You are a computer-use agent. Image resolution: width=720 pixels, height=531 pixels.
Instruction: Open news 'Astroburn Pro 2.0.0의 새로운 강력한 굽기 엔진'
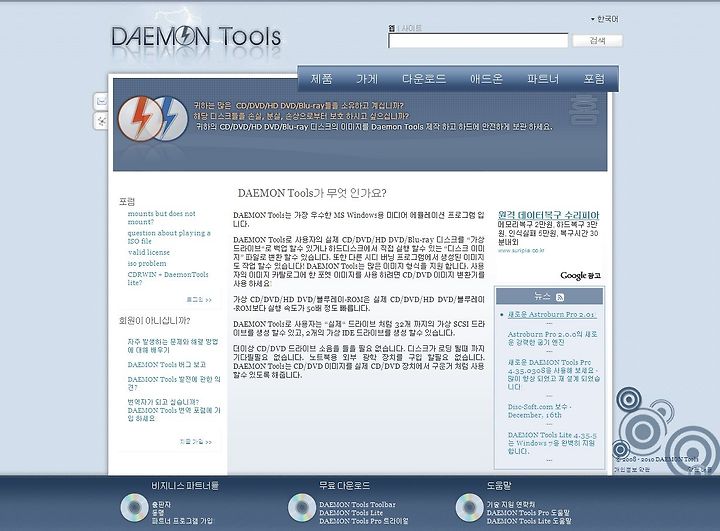[552, 339]
